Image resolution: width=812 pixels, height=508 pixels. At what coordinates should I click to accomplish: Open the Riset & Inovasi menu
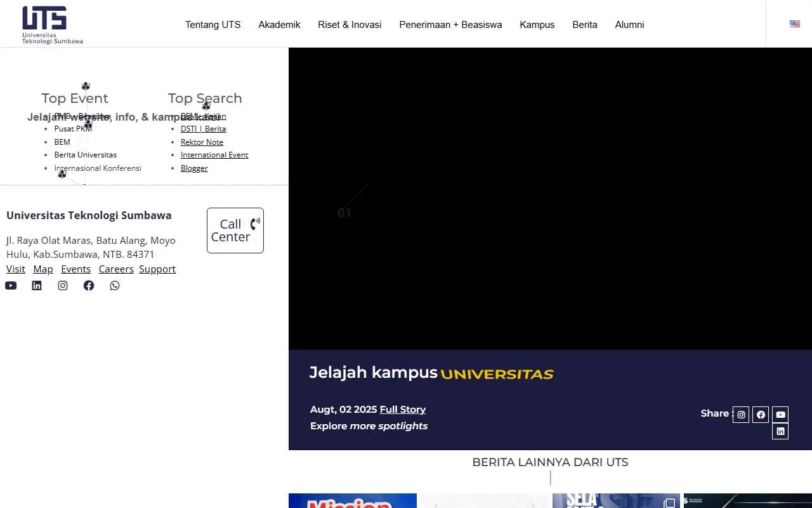pyautogui.click(x=350, y=25)
